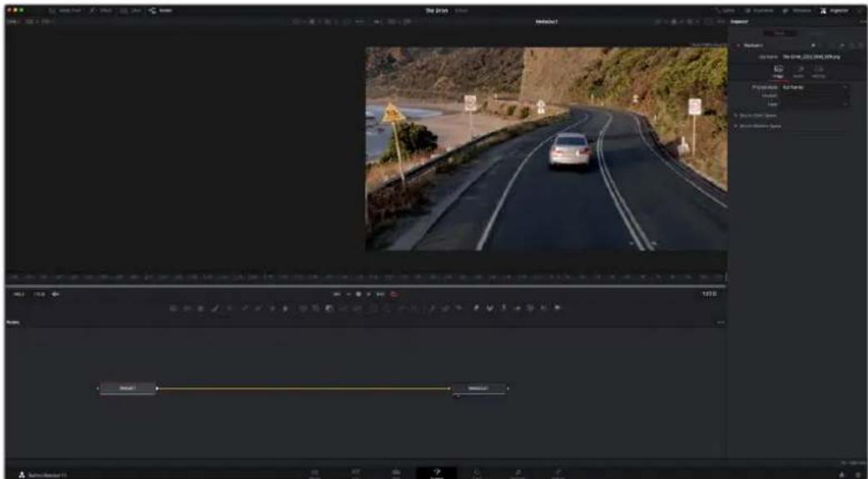Screen dimensions: 868x479
Task: Toggle the Metadata panel button
Action: pos(797,11)
